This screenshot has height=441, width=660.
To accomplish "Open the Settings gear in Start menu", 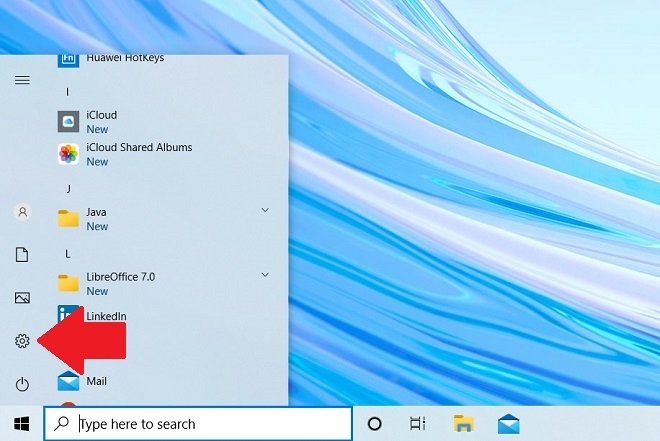I will pos(22,340).
